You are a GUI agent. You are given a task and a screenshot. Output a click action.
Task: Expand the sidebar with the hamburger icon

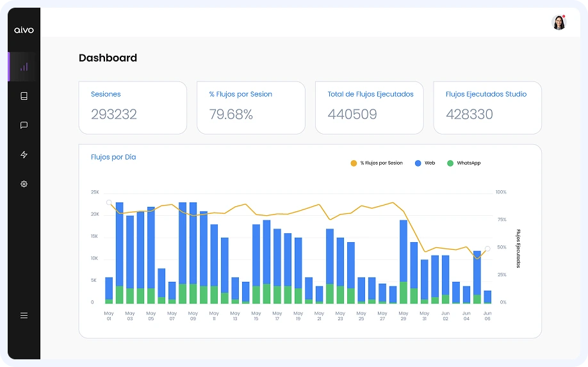coord(24,315)
